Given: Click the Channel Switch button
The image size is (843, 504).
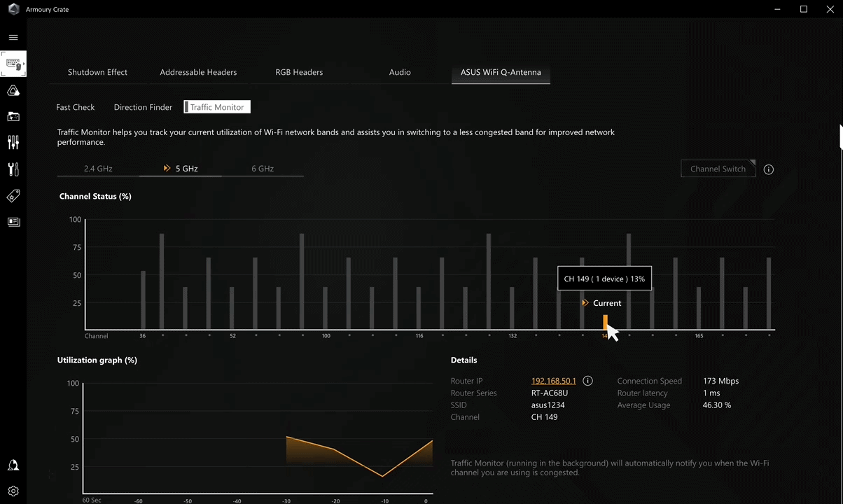Looking at the screenshot, I should [718, 169].
